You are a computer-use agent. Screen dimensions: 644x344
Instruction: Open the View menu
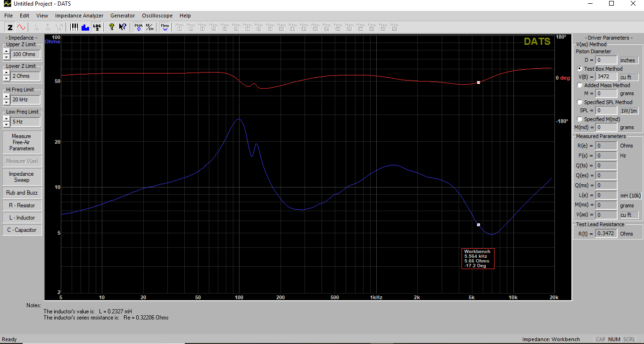(x=42, y=16)
